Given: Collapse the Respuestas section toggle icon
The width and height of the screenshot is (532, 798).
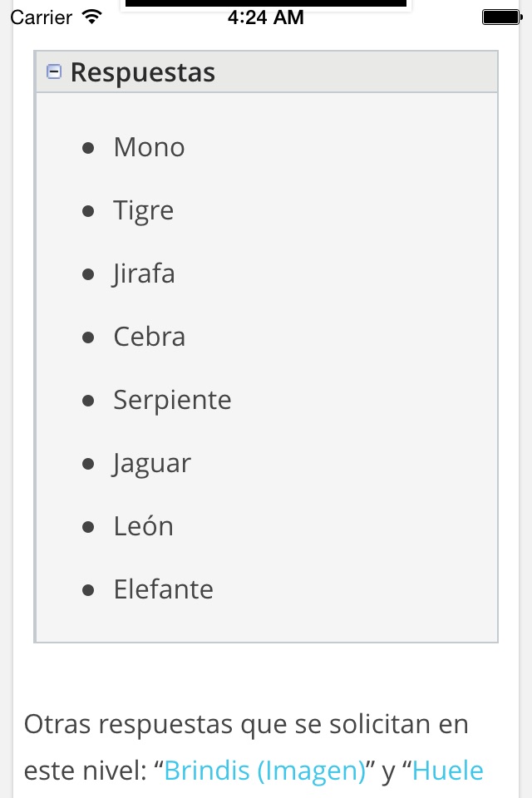Looking at the screenshot, I should [x=54, y=72].
